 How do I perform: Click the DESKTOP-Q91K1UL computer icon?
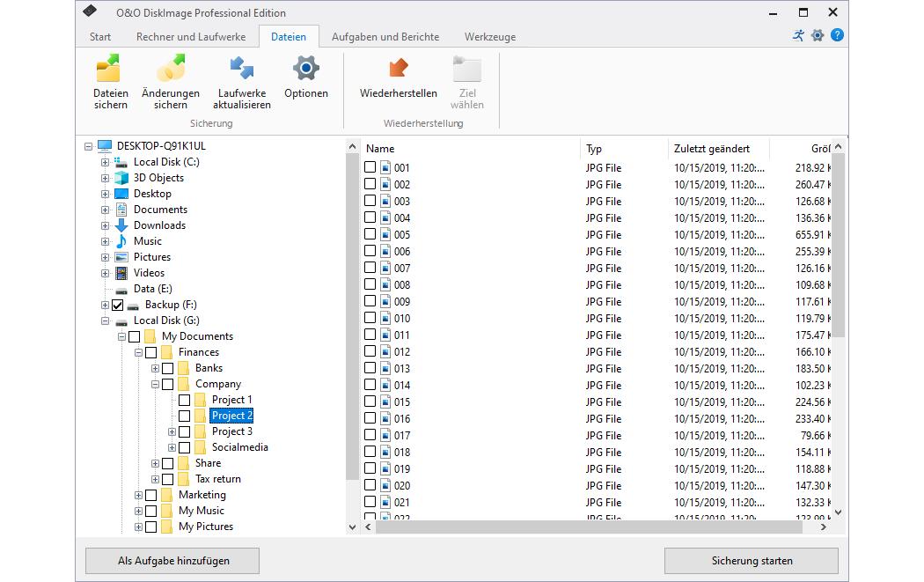pyautogui.click(x=105, y=145)
